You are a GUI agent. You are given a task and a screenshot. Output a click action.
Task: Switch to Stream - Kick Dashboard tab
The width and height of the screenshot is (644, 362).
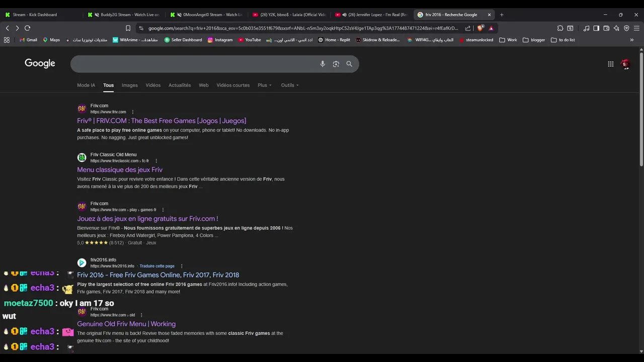pyautogui.click(x=40, y=15)
